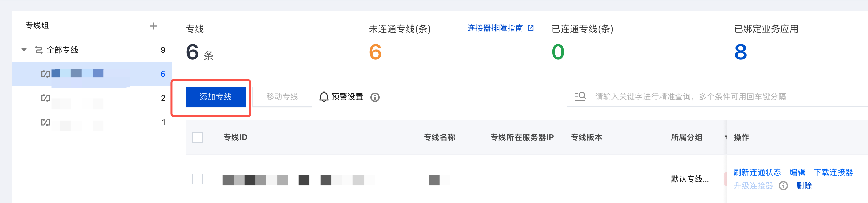Focus the keyword search input field
868x203 pixels.
[x=708, y=97]
